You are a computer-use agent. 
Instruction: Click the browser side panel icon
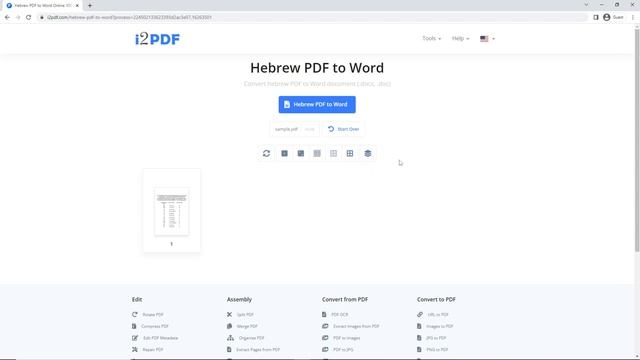point(596,17)
